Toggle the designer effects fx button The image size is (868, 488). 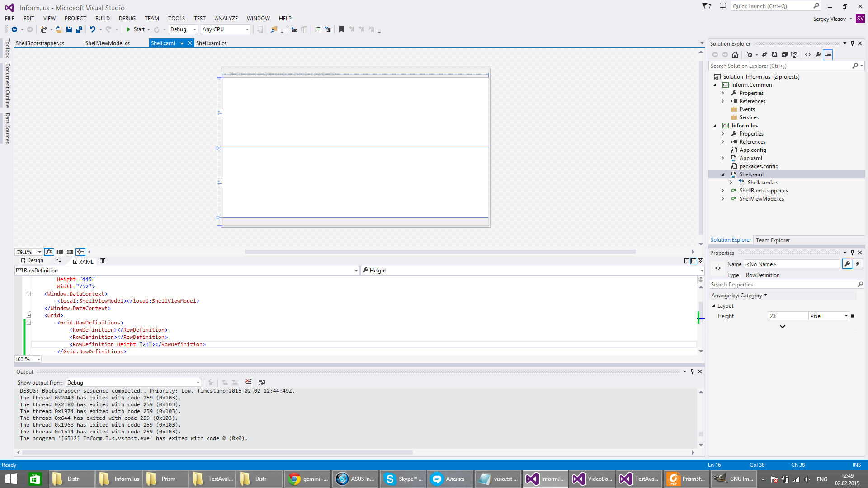[49, 252]
